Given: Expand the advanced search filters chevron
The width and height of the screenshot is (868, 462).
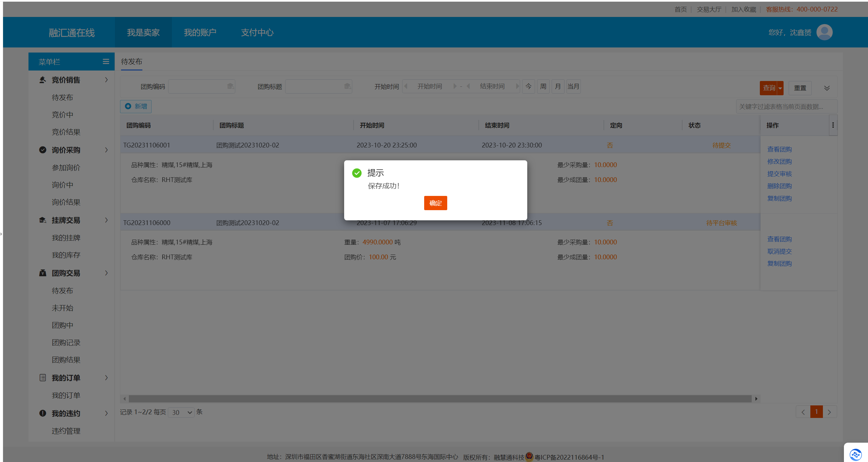Looking at the screenshot, I should pyautogui.click(x=827, y=88).
